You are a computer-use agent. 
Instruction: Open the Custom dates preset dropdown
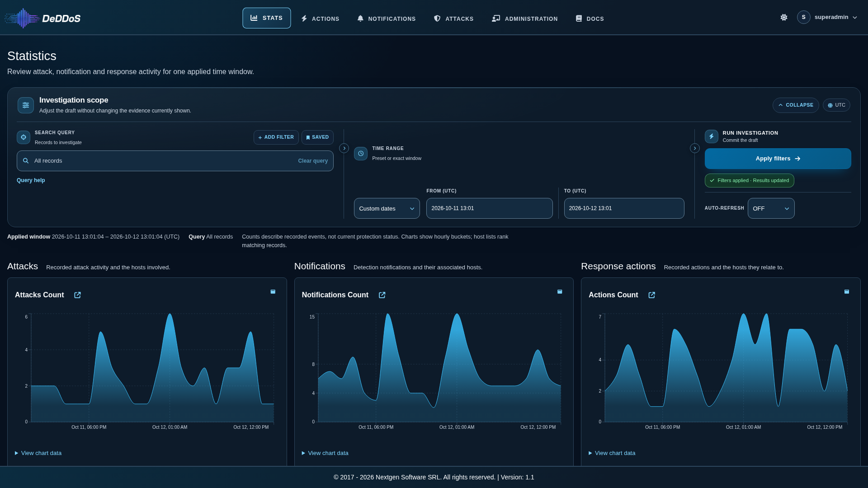(x=387, y=208)
